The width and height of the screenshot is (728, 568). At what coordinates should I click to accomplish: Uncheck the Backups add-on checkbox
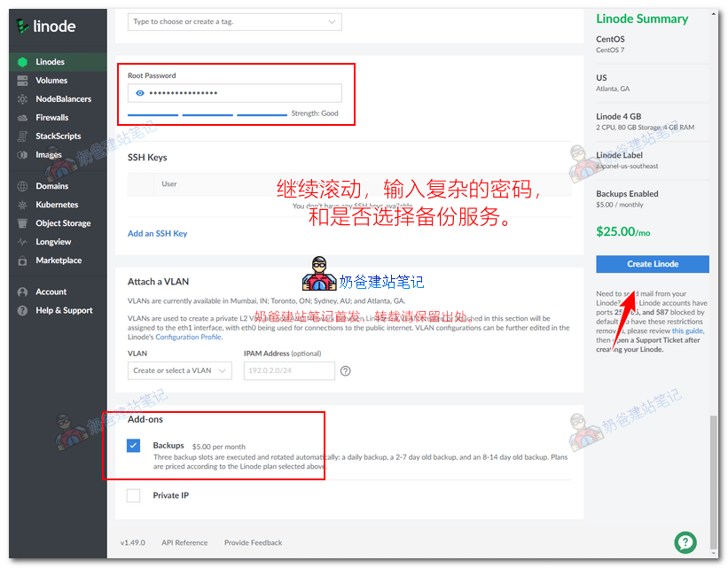133,446
